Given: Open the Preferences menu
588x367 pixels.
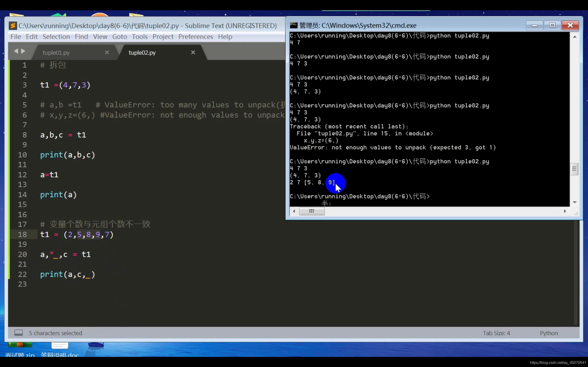Looking at the screenshot, I should coord(196,37).
